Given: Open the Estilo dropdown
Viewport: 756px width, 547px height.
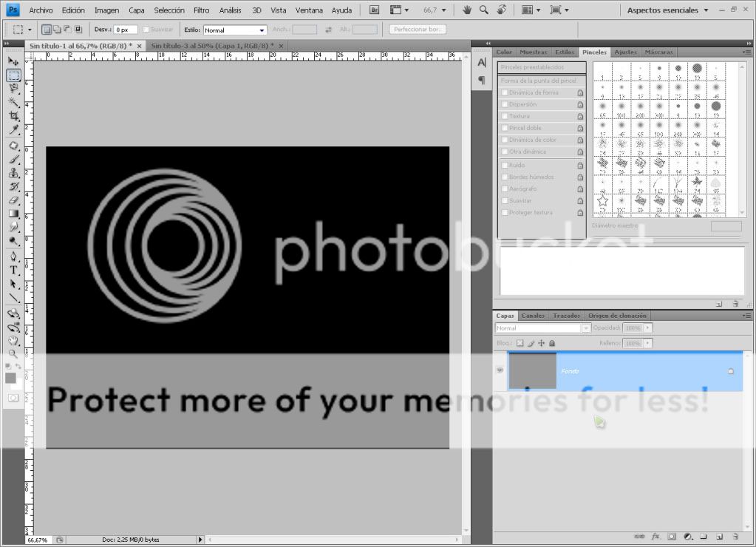Looking at the screenshot, I should coord(235,30).
